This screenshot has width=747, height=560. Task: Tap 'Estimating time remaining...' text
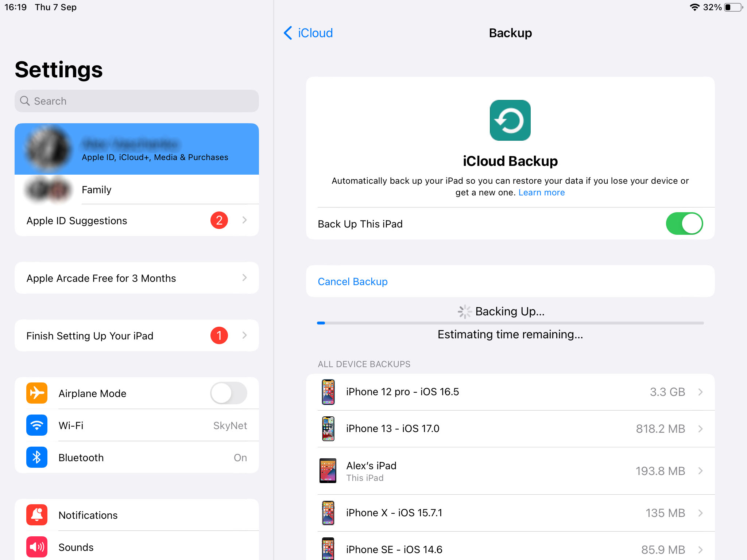[x=510, y=334]
